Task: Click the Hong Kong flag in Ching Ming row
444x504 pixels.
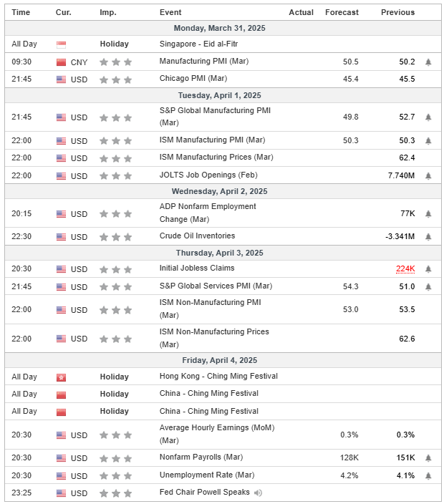Action: pyautogui.click(x=61, y=377)
